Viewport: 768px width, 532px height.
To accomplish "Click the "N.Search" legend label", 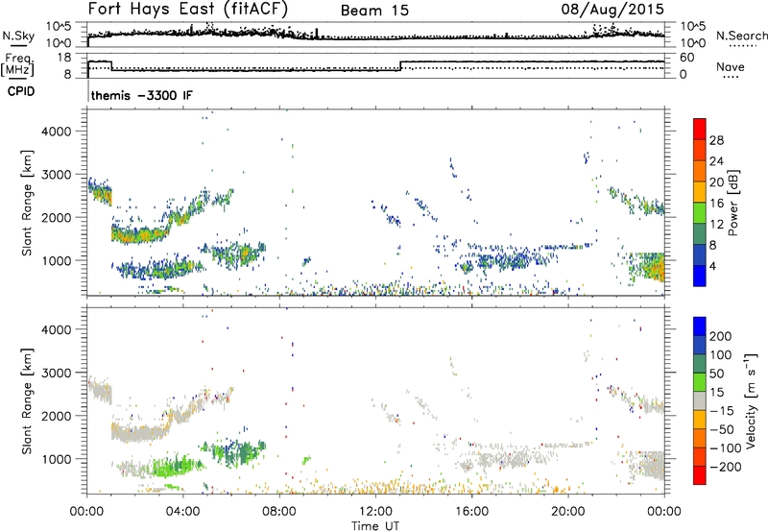I will coord(741,36).
